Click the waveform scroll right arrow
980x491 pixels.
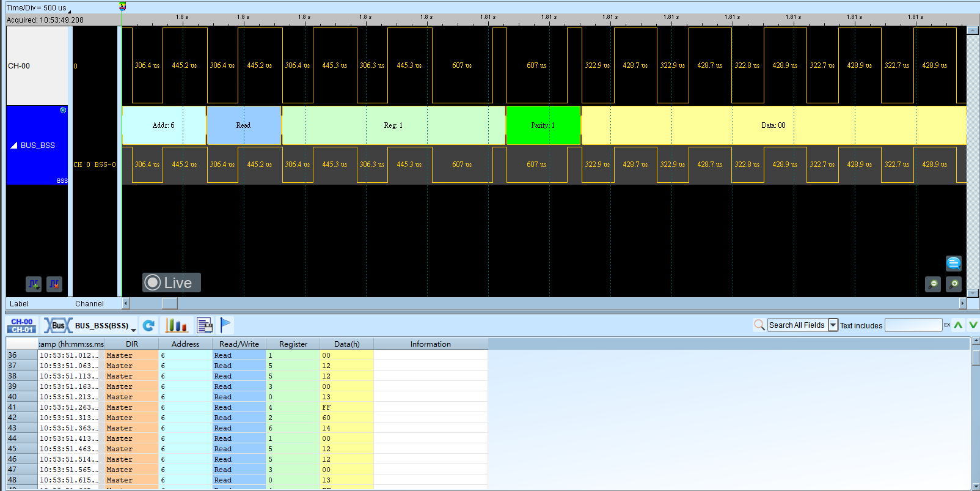pyautogui.click(x=963, y=303)
